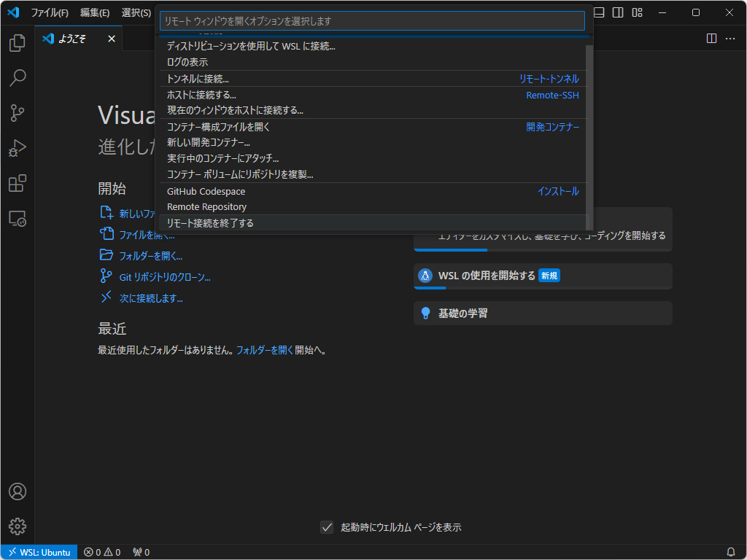The height and width of the screenshot is (560, 747).
Task: Click the open file icon under 開始
Action: coord(107,233)
